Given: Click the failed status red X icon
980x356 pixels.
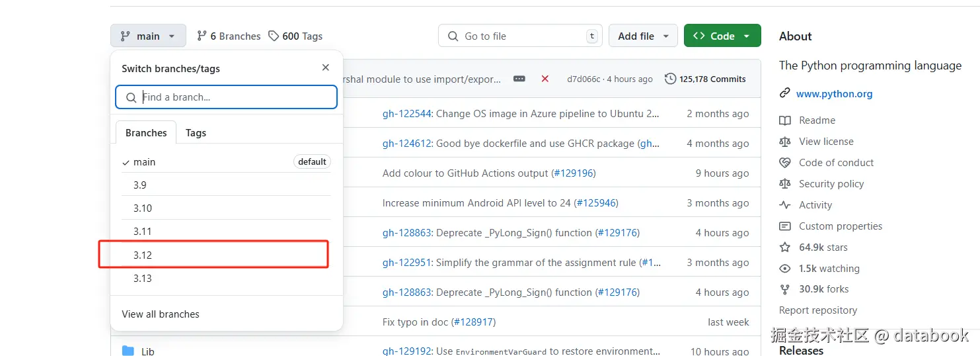Looking at the screenshot, I should [x=545, y=79].
